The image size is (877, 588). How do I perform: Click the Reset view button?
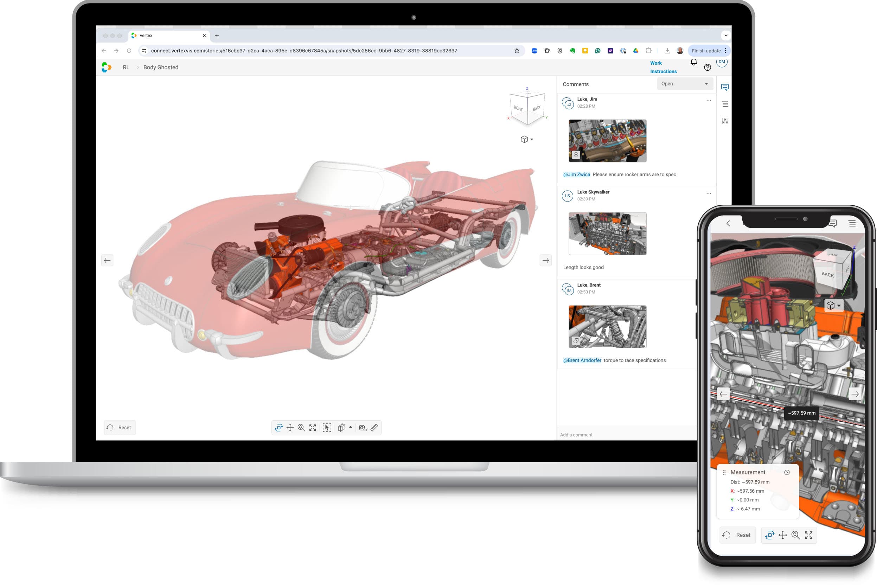(x=119, y=427)
